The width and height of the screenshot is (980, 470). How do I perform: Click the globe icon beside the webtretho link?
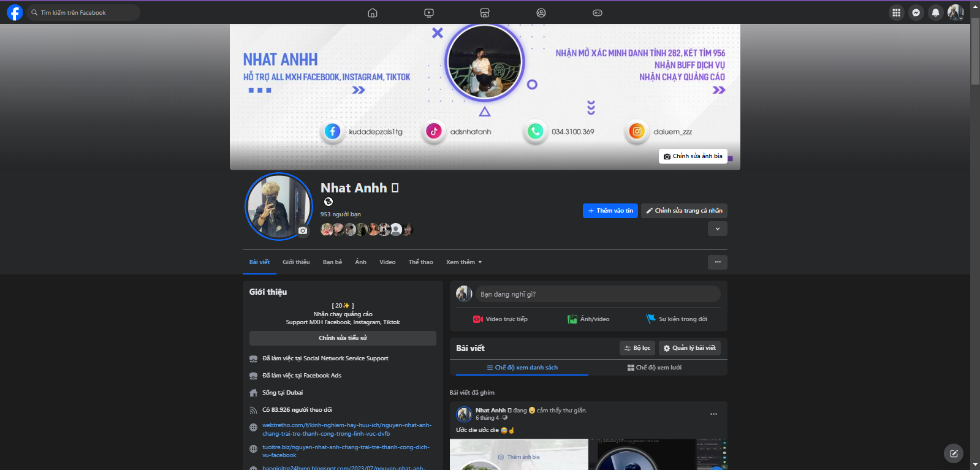pos(253,428)
